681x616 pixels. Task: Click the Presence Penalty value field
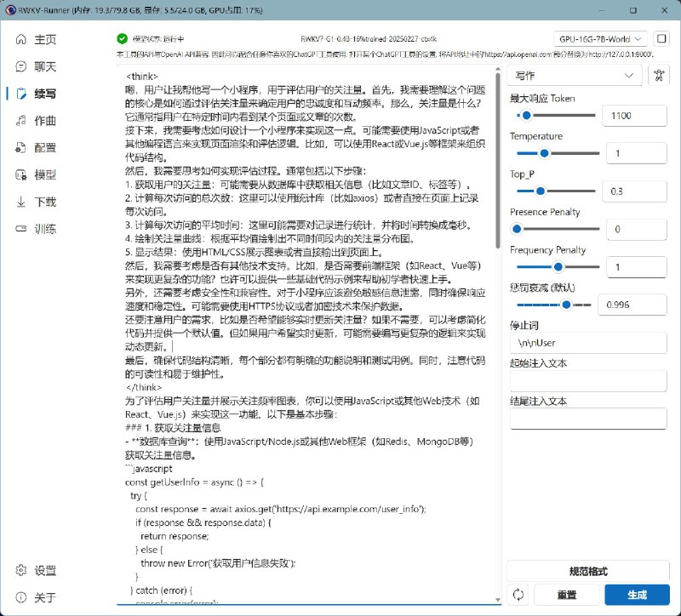click(x=636, y=229)
